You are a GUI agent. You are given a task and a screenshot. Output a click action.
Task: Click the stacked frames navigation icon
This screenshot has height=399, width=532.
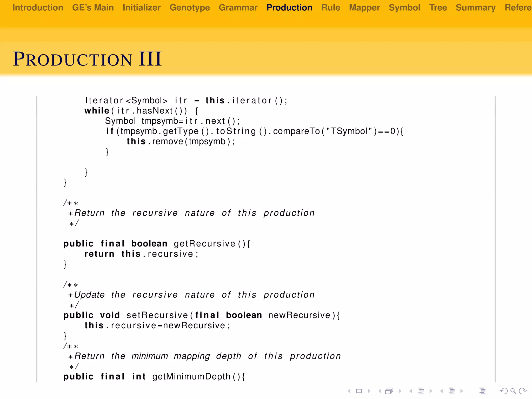click(x=389, y=391)
